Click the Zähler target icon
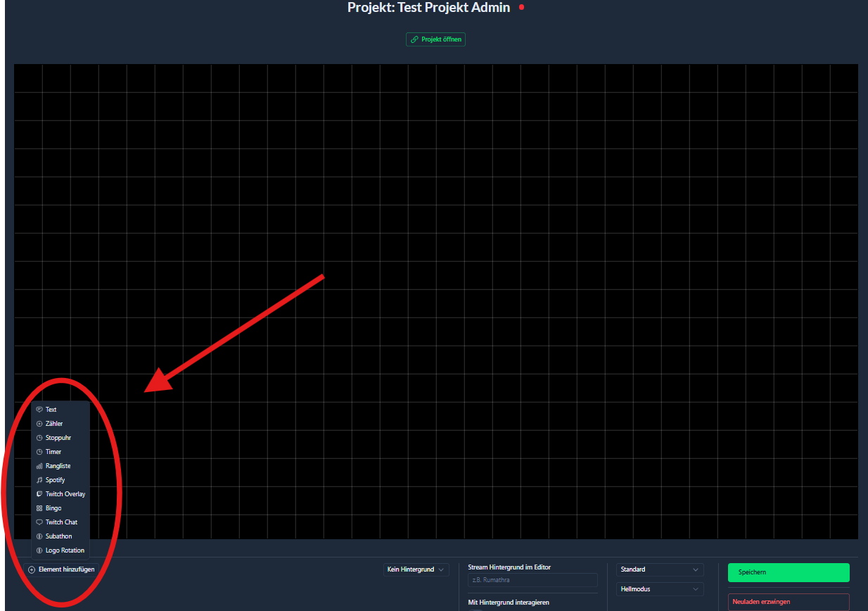The width and height of the screenshot is (868, 611). click(39, 423)
